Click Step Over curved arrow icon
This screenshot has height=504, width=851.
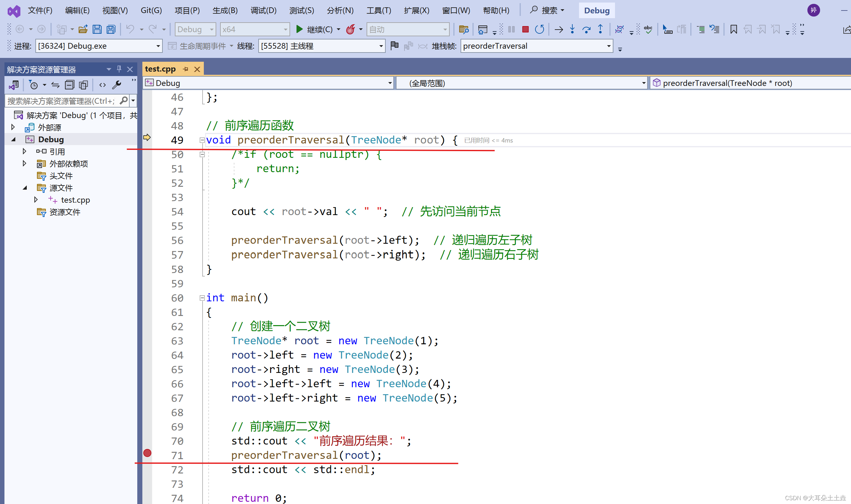(x=586, y=30)
